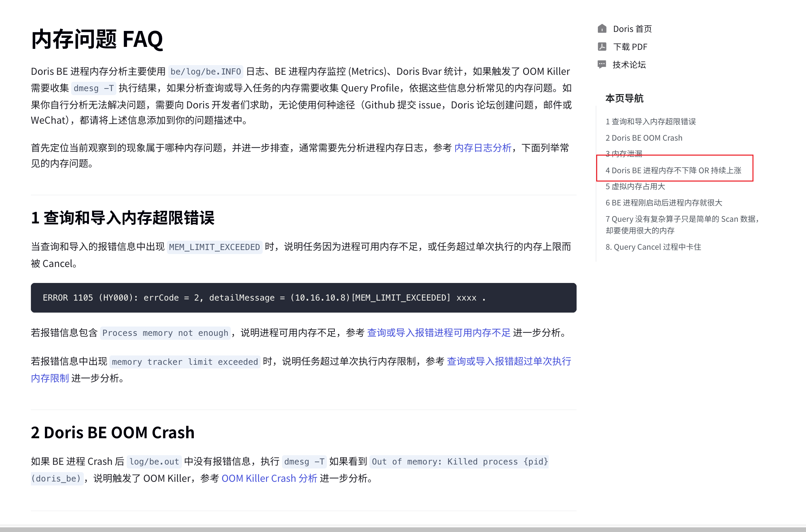Click the heading 1 查询和导入内存超限错误
806x532 pixels.
(123, 217)
